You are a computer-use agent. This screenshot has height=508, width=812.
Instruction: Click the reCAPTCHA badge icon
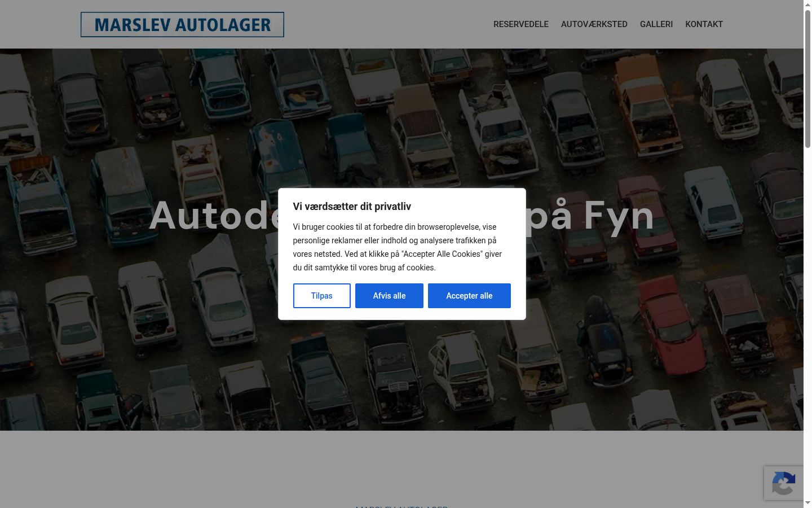(x=784, y=483)
